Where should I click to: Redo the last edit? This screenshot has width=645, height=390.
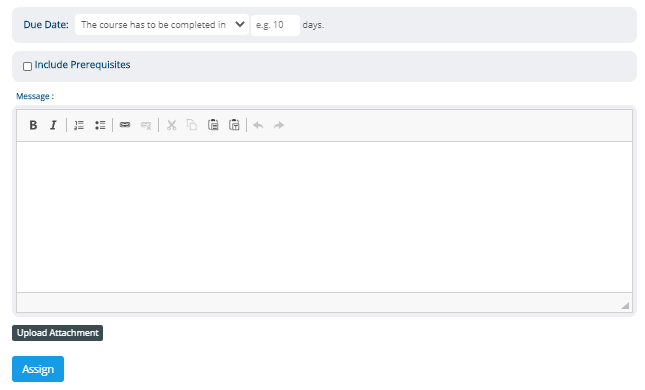[x=279, y=125]
